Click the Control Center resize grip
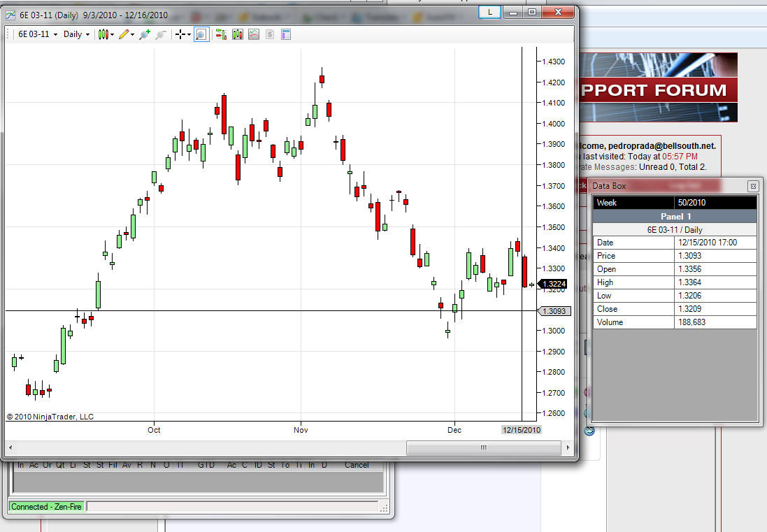 pyautogui.click(x=384, y=508)
